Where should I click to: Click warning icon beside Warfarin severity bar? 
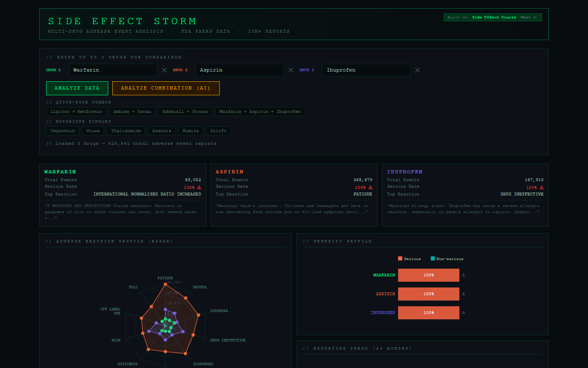463,275
